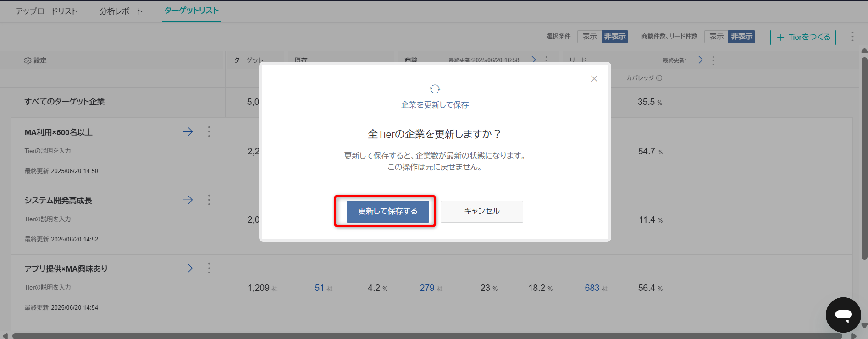The image size is (868, 339).
Task: Click the 設定 gear icon
Action: (28, 60)
